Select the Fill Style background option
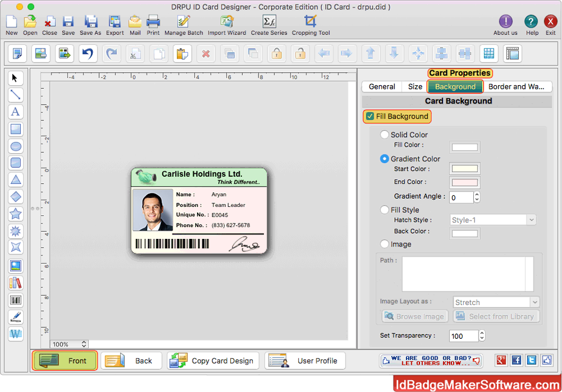This screenshot has height=392, width=562. click(385, 209)
